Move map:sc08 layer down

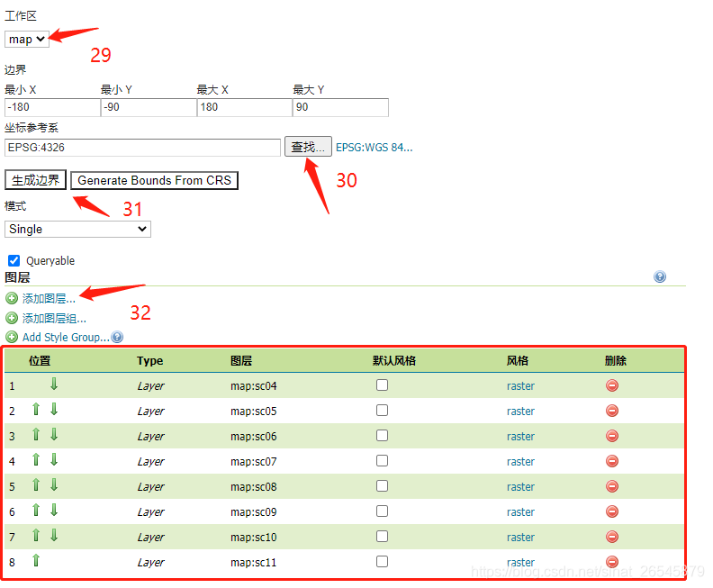(54, 485)
